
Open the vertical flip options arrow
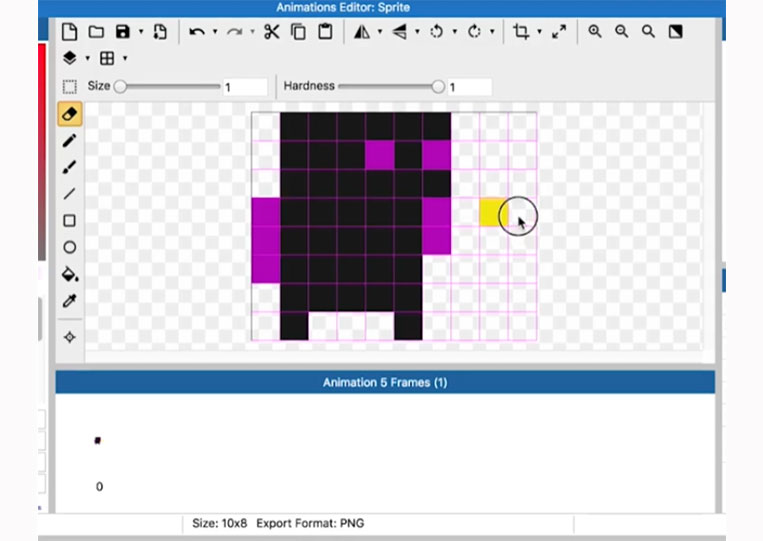pos(418,32)
